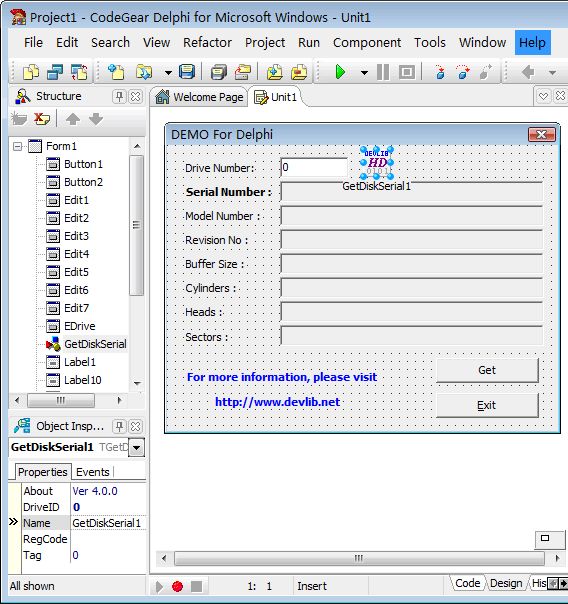Viewport: 568px width, 604px height.
Task: Click the green Run toolbar button
Action: [x=340, y=72]
